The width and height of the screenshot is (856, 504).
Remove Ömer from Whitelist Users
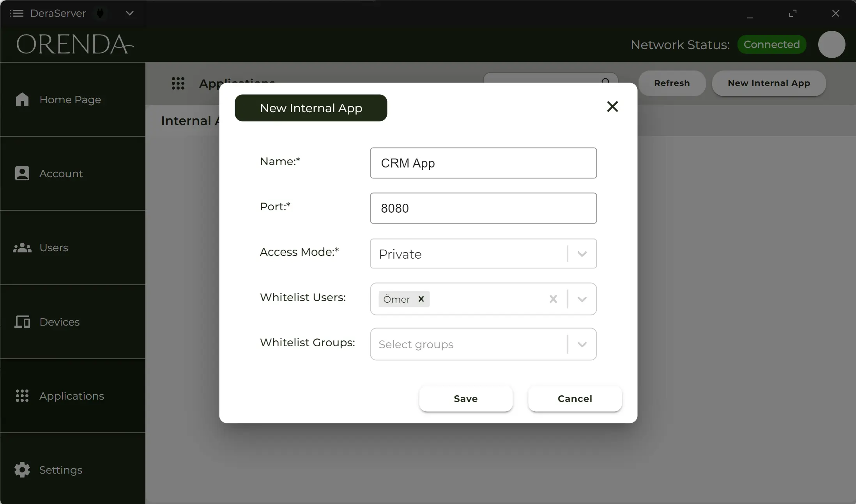point(421,299)
